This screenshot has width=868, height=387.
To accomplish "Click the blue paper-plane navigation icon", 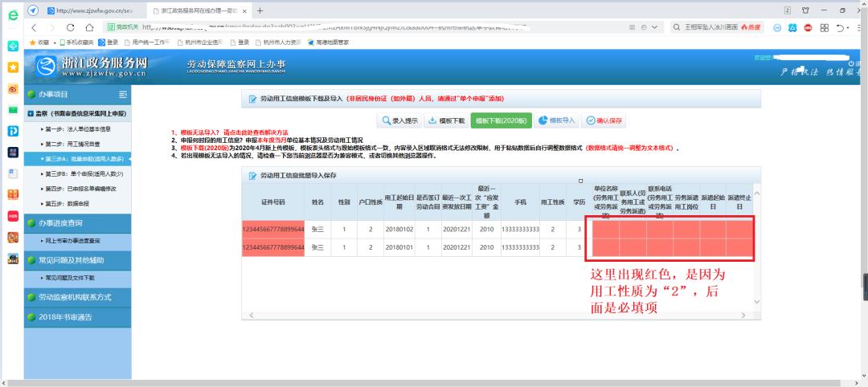I will (x=33, y=10).
